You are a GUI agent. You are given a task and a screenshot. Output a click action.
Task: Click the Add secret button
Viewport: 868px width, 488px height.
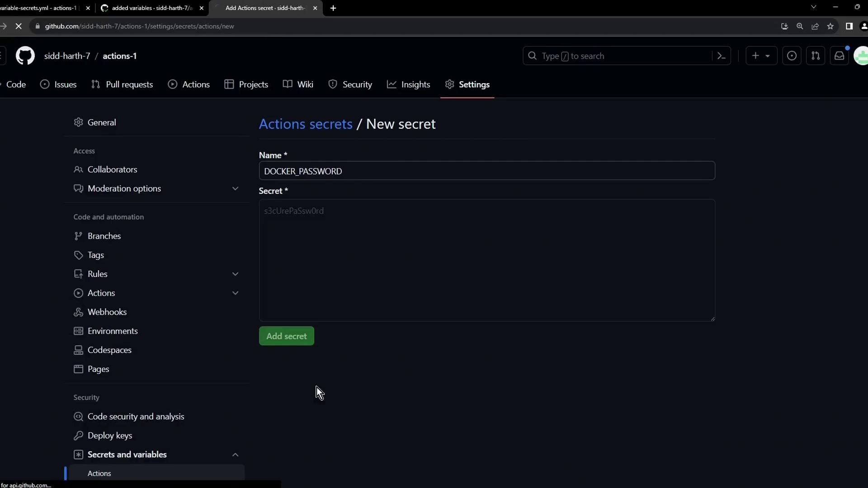coord(286,336)
